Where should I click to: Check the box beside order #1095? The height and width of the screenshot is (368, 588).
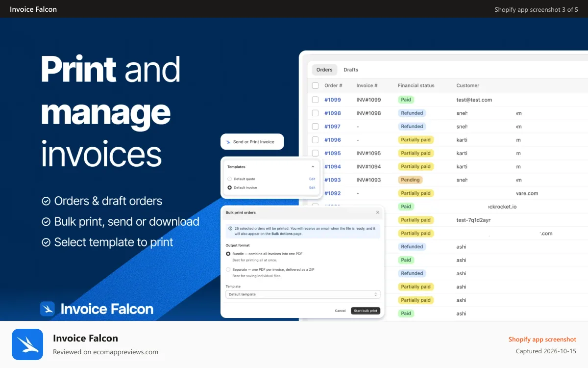(x=315, y=153)
